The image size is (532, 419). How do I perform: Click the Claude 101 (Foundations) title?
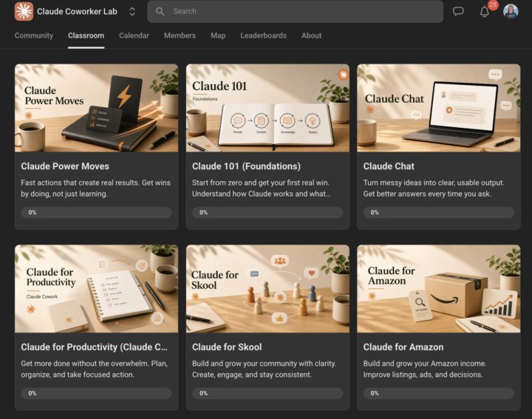tap(246, 166)
